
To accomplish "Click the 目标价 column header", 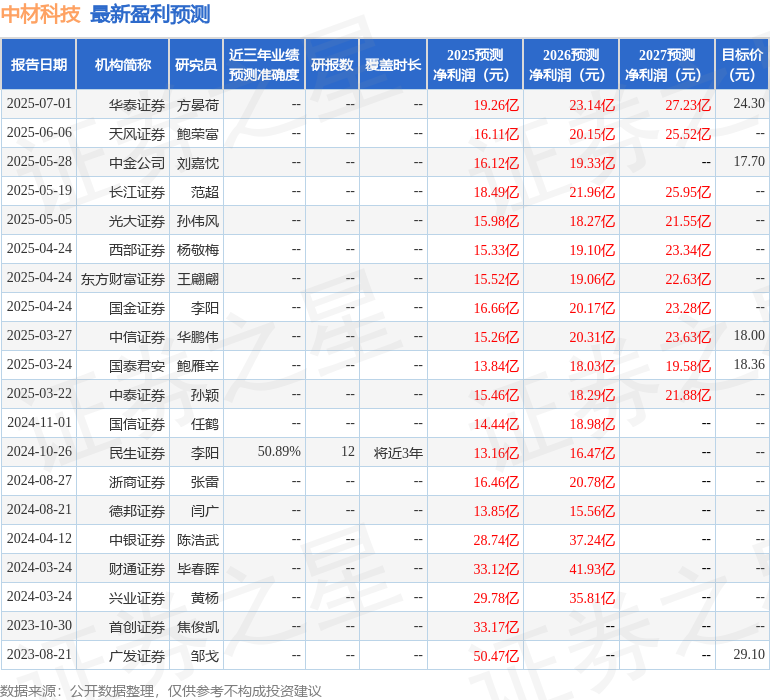I will click(742, 64).
